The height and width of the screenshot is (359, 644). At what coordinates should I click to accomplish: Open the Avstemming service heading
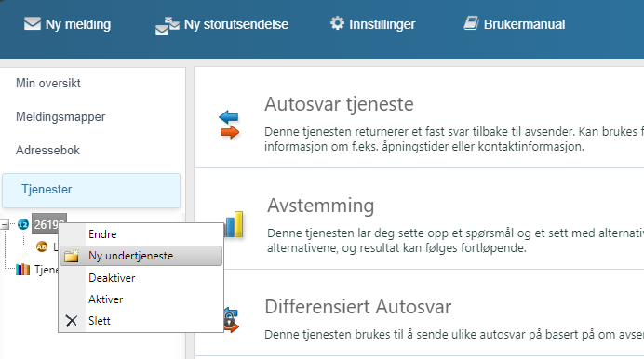[321, 206]
